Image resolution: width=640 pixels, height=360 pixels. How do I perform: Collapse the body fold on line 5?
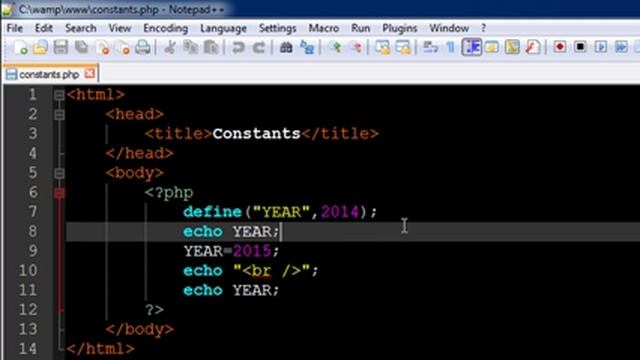59,173
